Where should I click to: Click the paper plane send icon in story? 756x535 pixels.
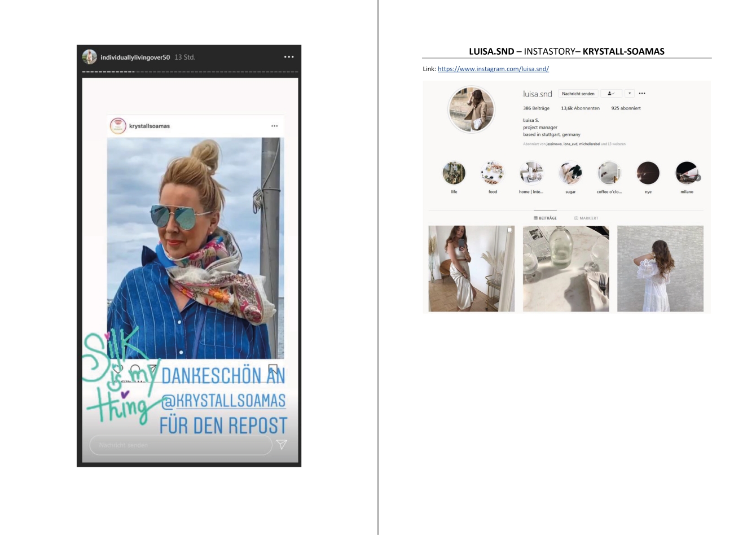coord(281,445)
